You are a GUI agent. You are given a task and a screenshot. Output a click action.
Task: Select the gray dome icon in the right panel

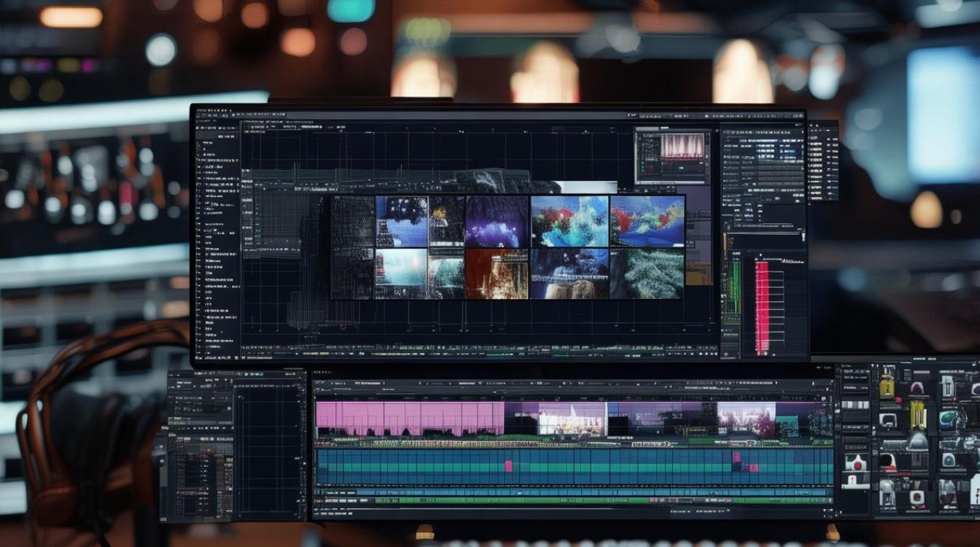919,442
